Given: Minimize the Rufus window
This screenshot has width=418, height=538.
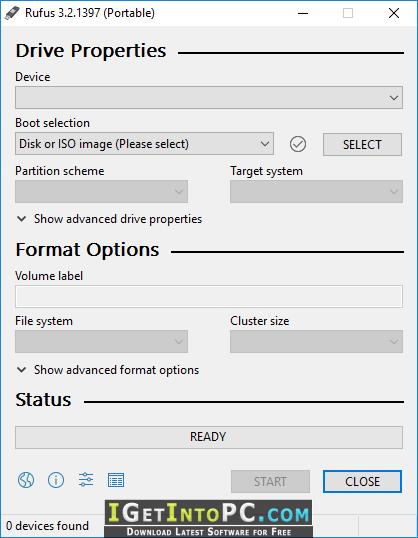Looking at the screenshot, I should [x=303, y=13].
